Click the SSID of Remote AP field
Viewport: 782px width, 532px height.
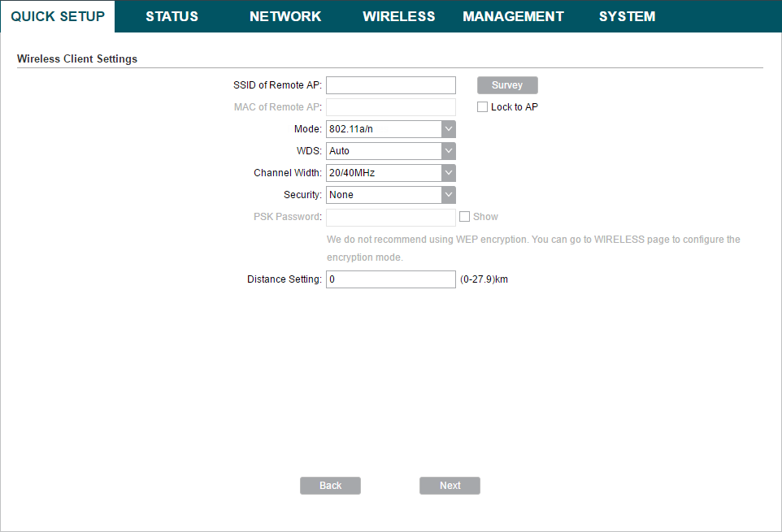pyautogui.click(x=390, y=84)
